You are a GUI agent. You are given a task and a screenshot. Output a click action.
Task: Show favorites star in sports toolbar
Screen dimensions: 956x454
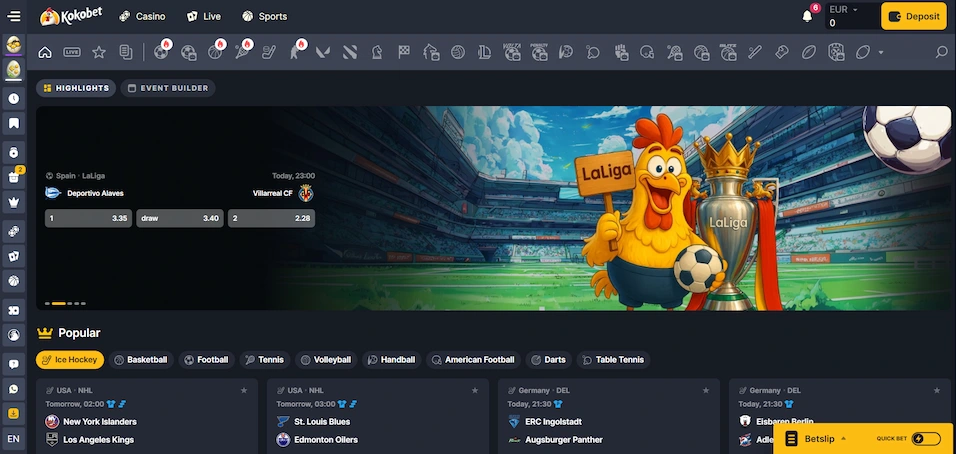coord(99,52)
